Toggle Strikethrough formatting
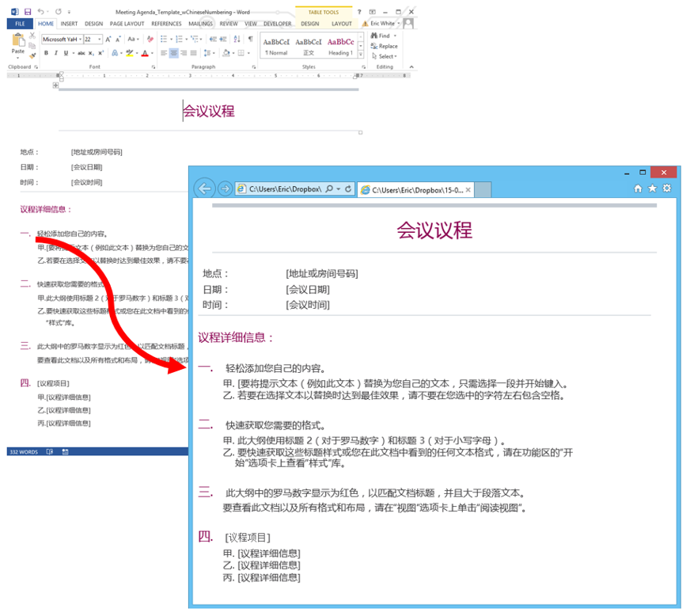The height and width of the screenshot is (616, 690). click(82, 53)
